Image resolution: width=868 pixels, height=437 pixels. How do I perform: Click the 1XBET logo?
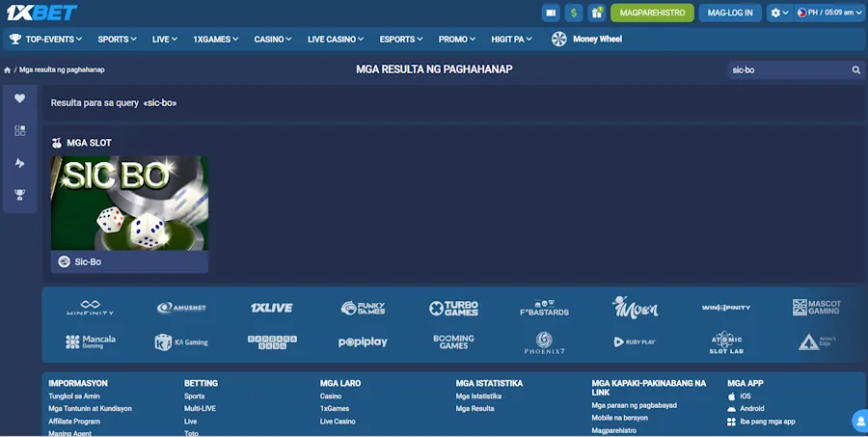tap(41, 13)
